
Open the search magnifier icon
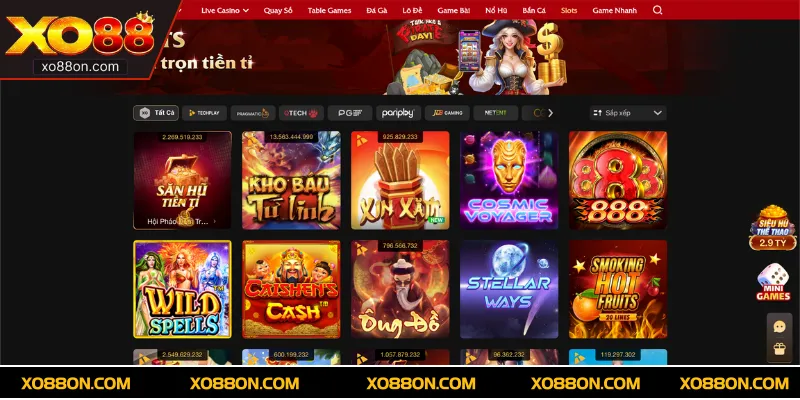pos(657,10)
